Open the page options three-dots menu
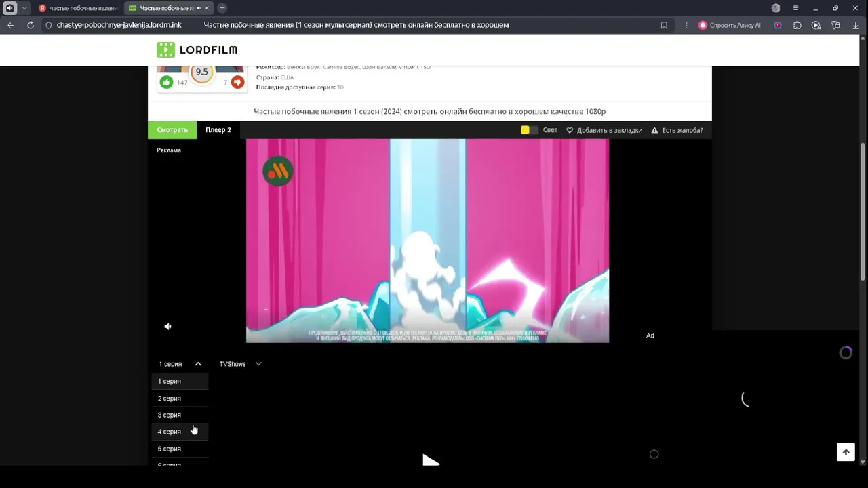The image size is (868, 488). tap(686, 25)
